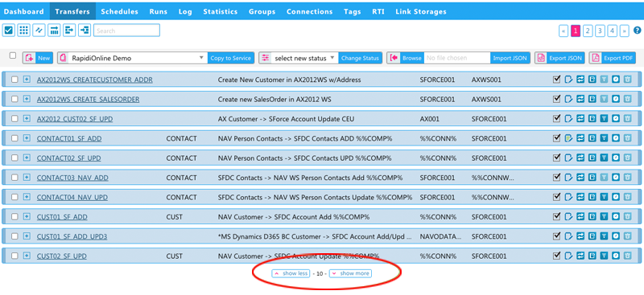Go to page 2 in pagination
Image resolution: width=644 pixels, height=295 pixels.
tap(588, 31)
